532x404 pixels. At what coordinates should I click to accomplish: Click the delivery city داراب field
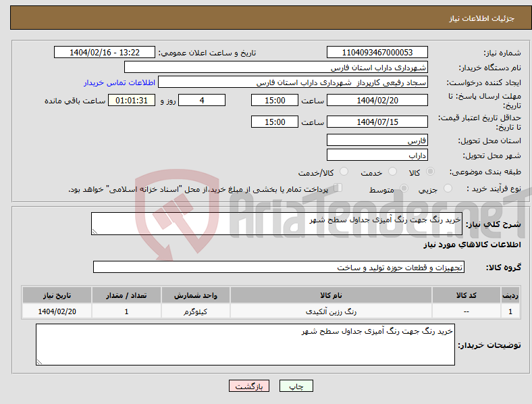377,155
